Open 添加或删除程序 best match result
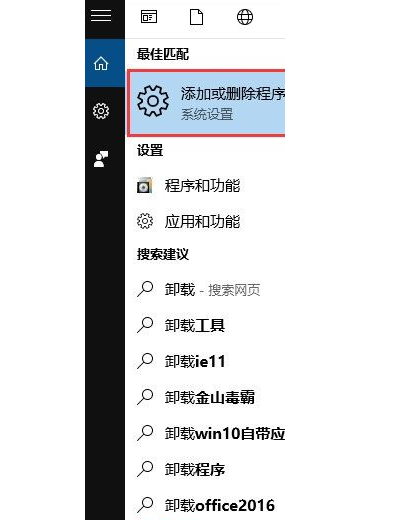 207,103
